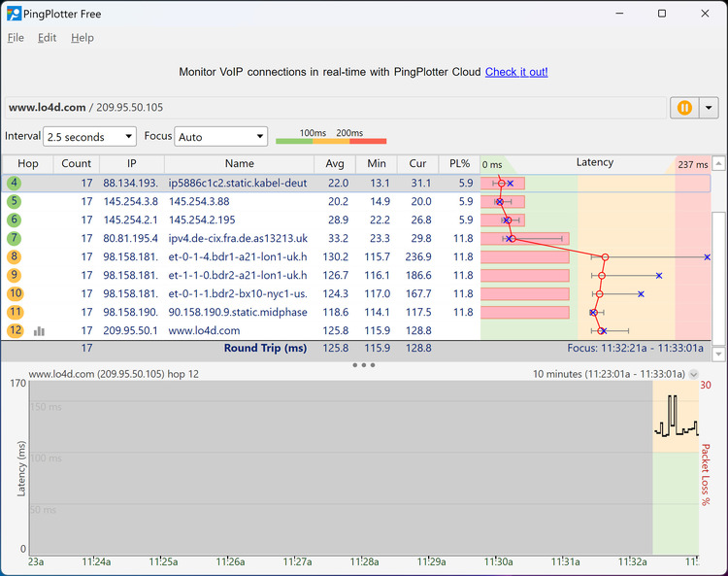
Task: Click the Avg column header
Action: pyautogui.click(x=335, y=163)
